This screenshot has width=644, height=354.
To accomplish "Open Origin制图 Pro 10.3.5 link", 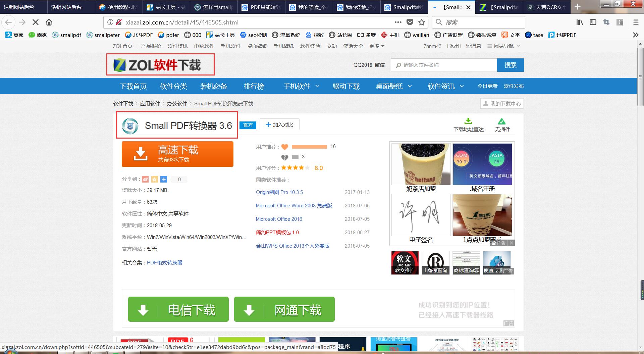I will (x=279, y=192).
